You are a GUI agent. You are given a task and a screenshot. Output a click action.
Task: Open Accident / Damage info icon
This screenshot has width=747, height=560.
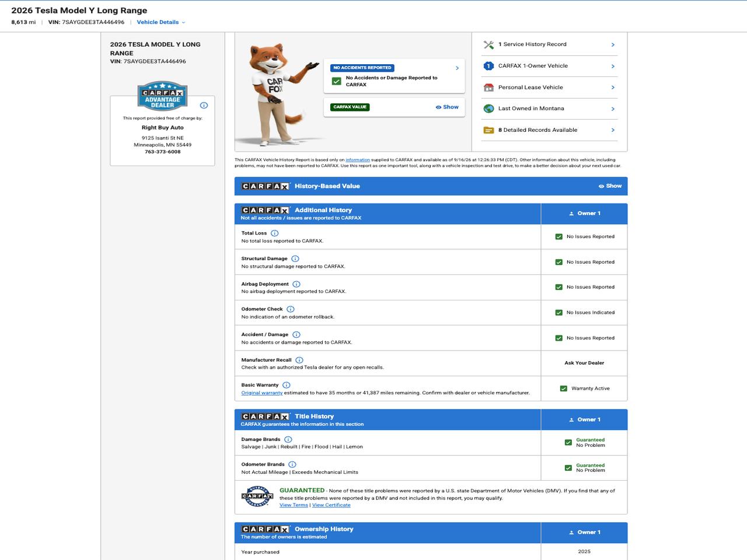click(296, 335)
